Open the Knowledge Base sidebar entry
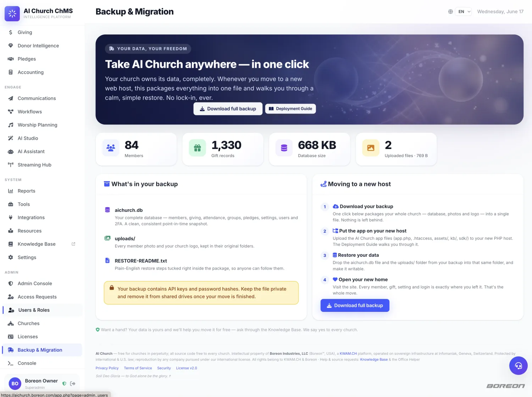 43,244
